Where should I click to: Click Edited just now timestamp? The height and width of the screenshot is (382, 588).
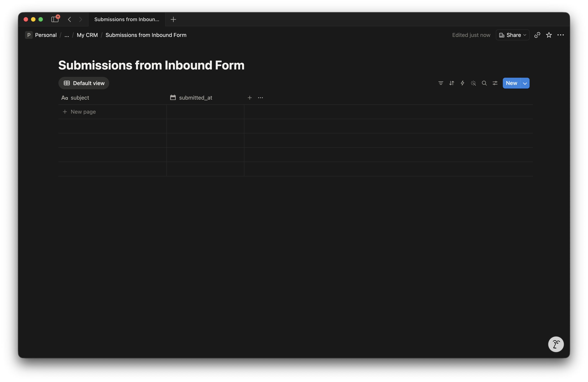[471, 35]
